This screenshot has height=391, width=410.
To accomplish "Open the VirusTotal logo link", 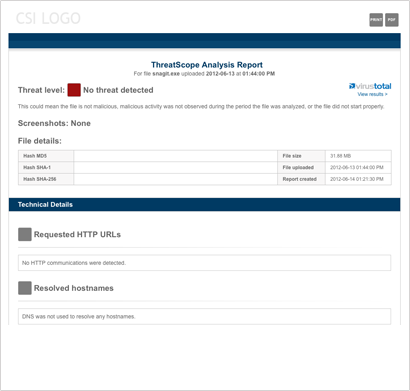I will click(x=370, y=86).
